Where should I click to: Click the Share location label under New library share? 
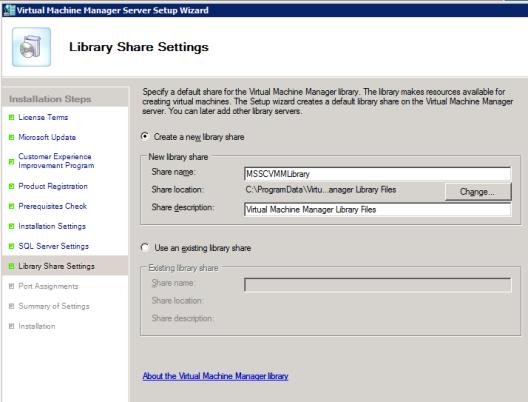coord(177,190)
